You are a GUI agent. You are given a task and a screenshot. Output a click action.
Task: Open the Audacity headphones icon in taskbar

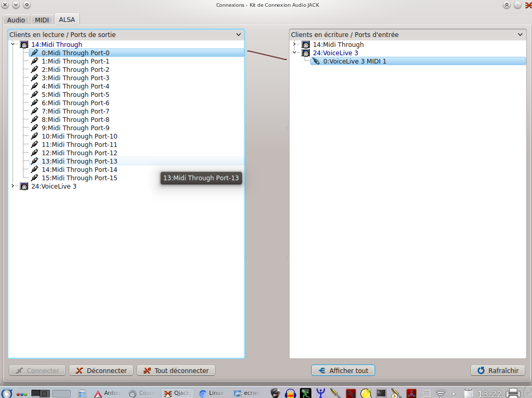[x=290, y=393]
